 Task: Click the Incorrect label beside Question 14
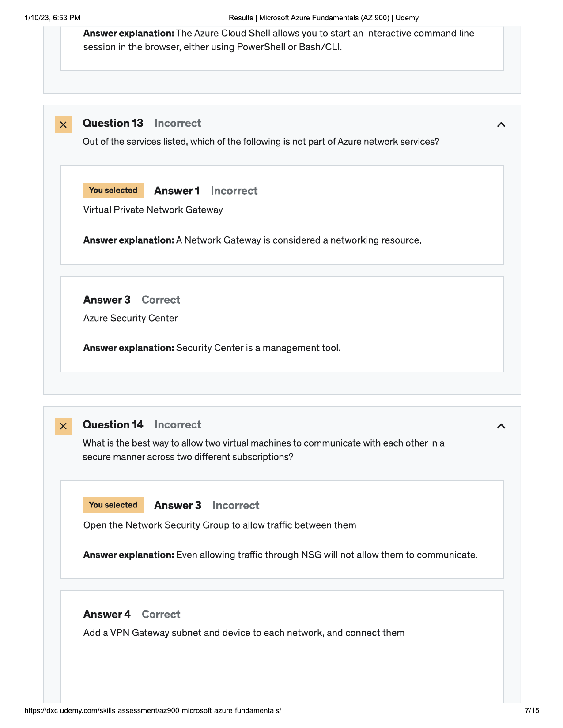178,424
